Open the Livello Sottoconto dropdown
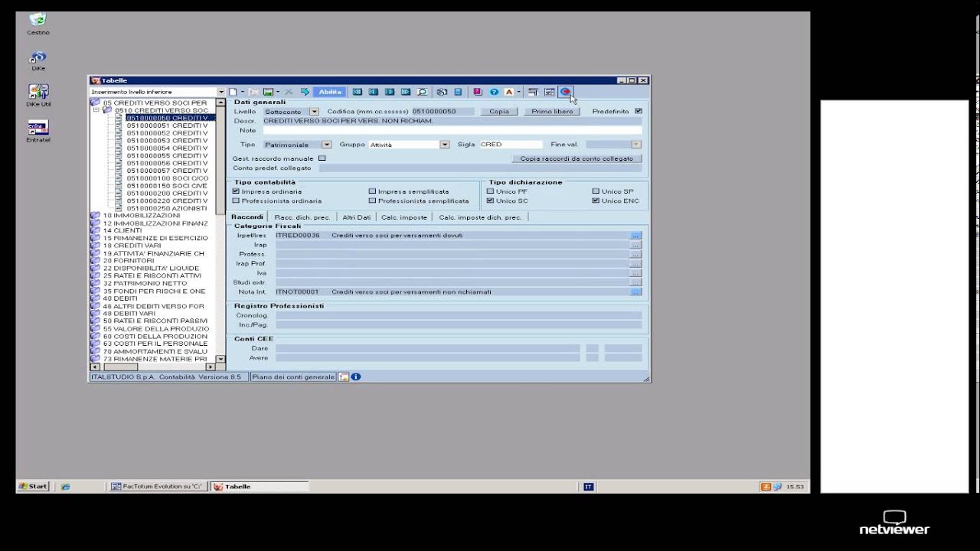The height and width of the screenshot is (551, 980). pos(314,112)
